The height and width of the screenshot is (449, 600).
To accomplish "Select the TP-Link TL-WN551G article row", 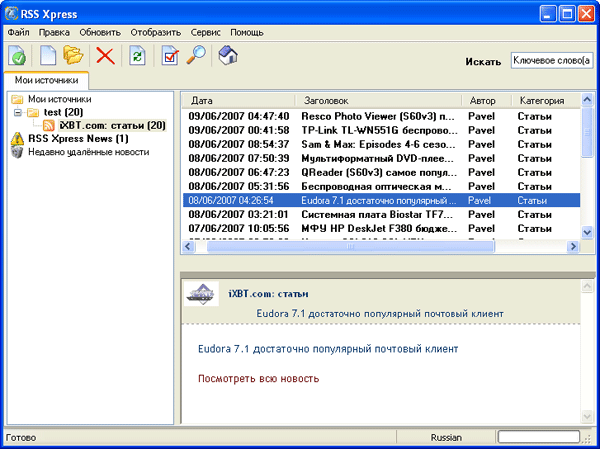I will tap(381, 131).
